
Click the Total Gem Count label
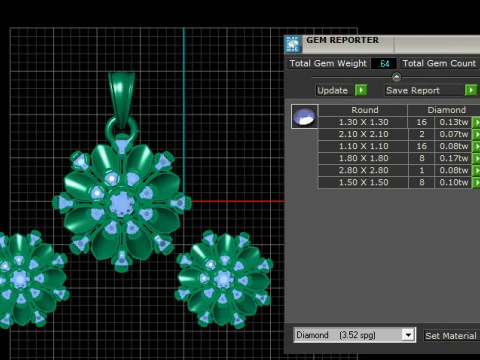(439, 63)
